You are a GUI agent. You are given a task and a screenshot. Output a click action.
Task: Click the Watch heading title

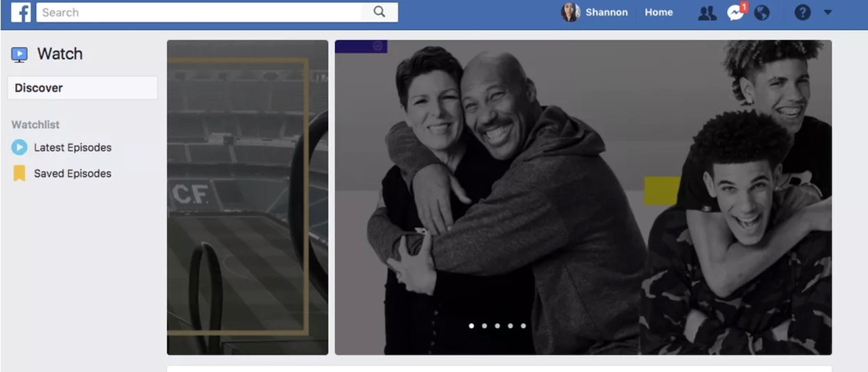(x=60, y=54)
